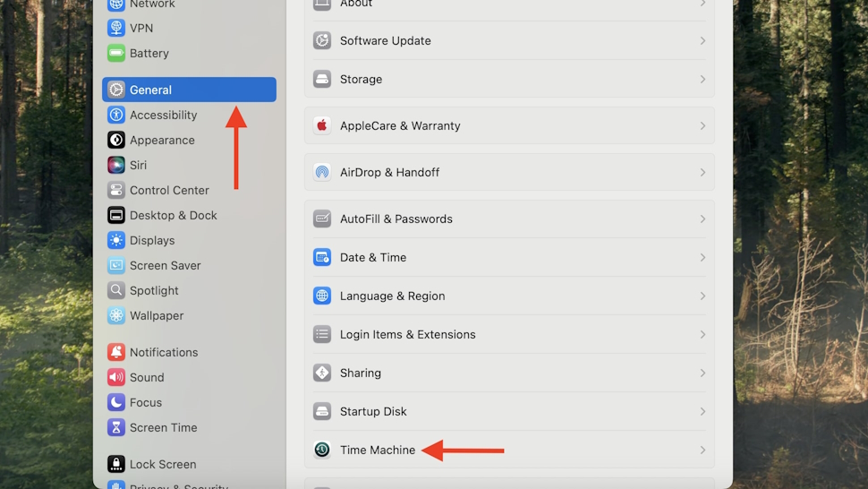The width and height of the screenshot is (868, 489).
Task: Open the Time Machine label
Action: click(x=378, y=450)
